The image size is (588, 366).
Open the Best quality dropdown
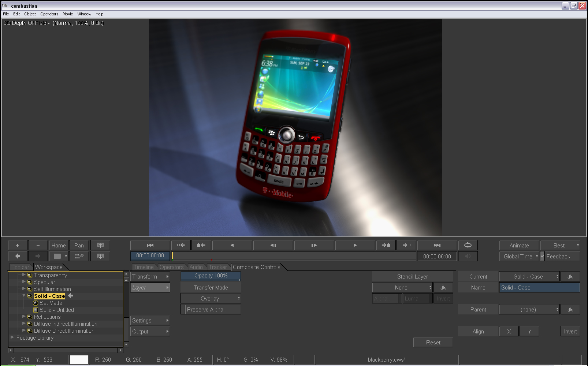click(560, 245)
